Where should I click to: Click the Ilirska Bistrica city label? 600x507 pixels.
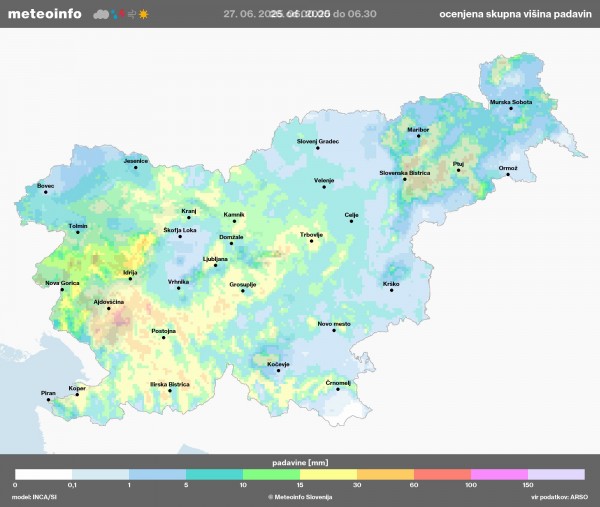click(170, 384)
